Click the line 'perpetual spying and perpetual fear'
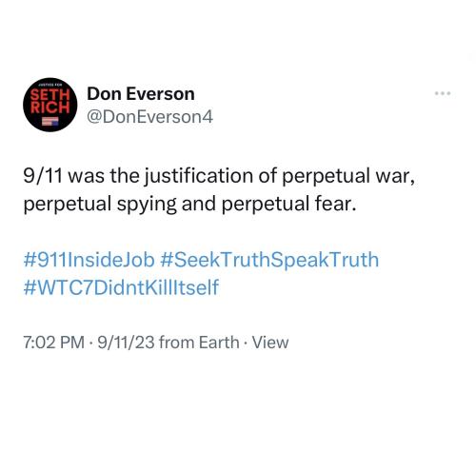476x471 pixels. click(189, 204)
